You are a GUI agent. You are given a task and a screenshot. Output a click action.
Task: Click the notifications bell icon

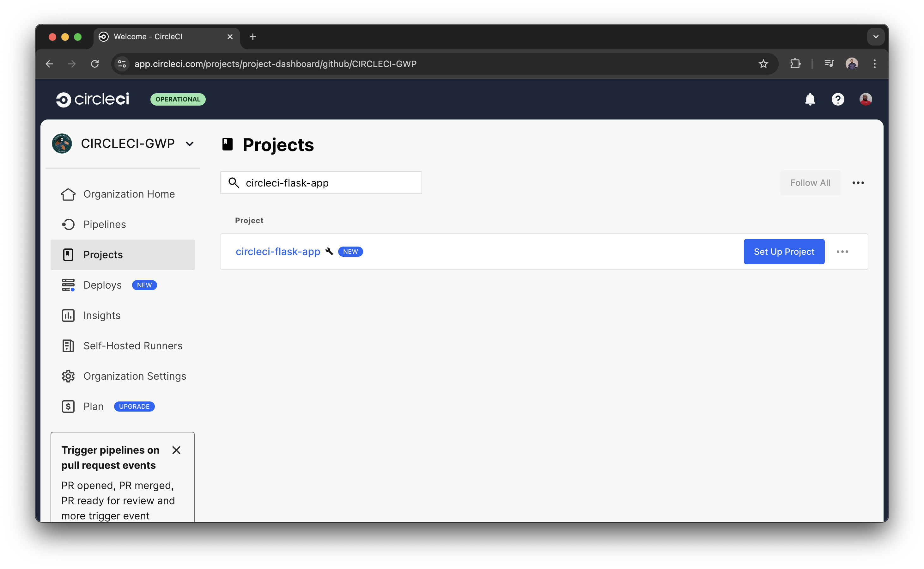point(810,99)
